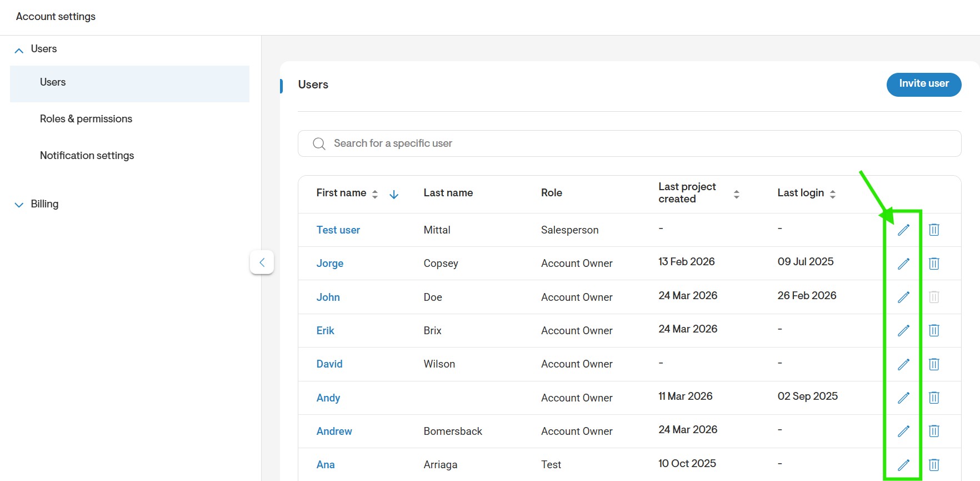Image resolution: width=980 pixels, height=481 pixels.
Task: Focus the specific user search field
Action: coord(629,143)
